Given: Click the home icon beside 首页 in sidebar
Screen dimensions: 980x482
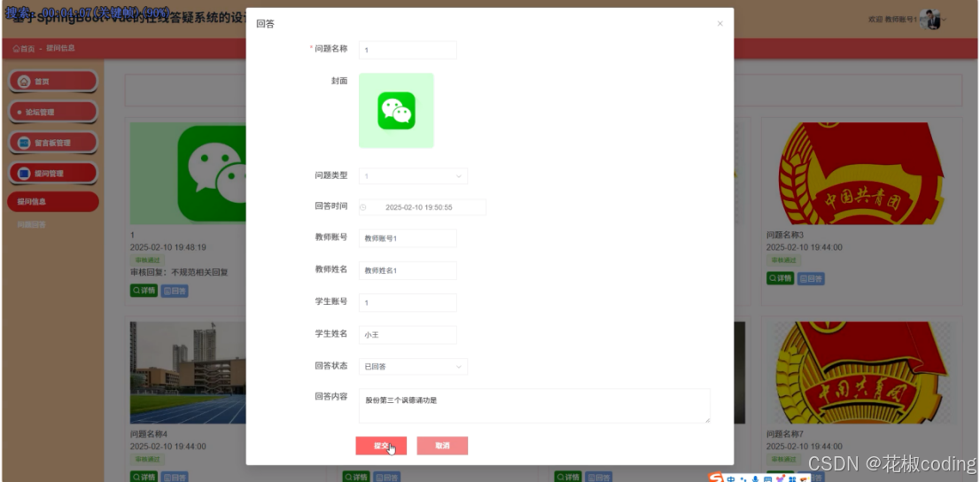Looking at the screenshot, I should (24, 82).
